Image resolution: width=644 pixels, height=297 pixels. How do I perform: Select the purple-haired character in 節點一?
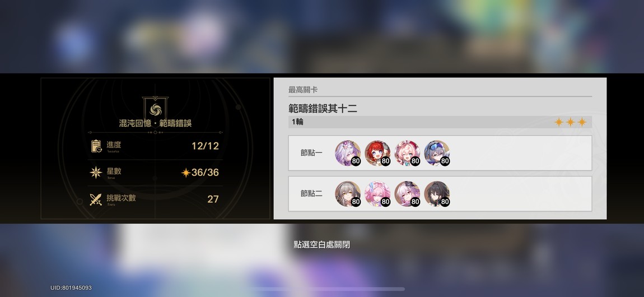(x=348, y=153)
